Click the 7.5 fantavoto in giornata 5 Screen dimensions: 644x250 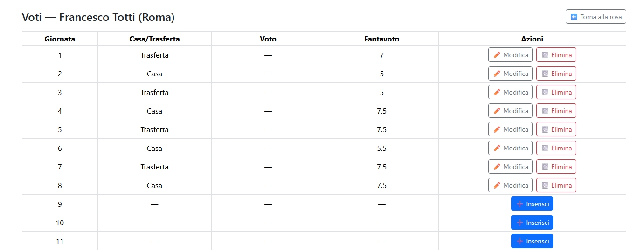pos(381,129)
